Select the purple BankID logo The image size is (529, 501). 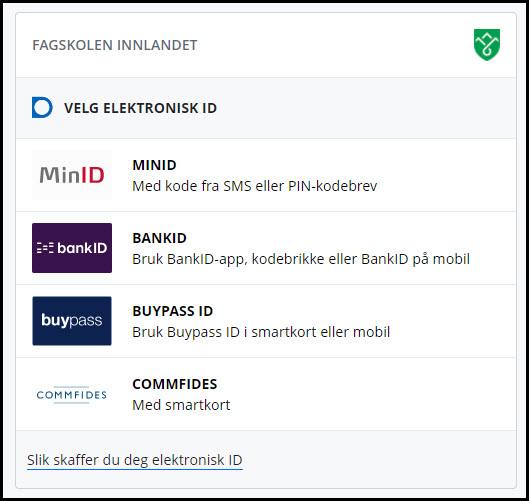click(x=72, y=248)
